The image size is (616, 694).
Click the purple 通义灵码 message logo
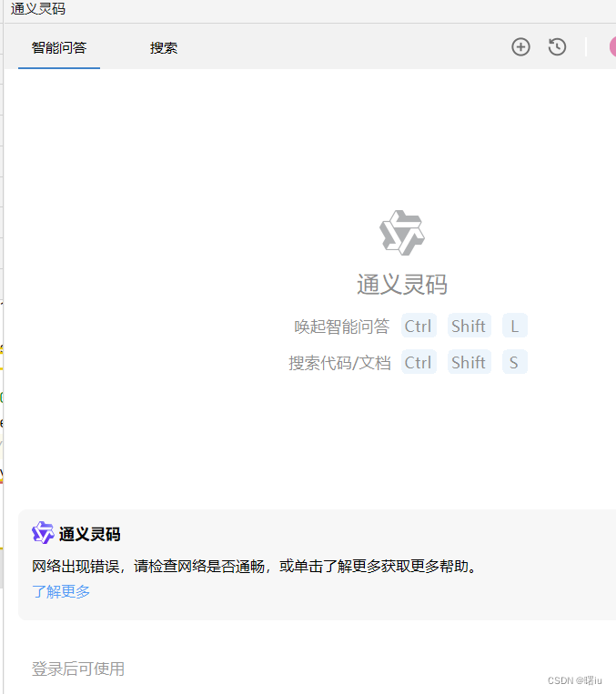43,532
